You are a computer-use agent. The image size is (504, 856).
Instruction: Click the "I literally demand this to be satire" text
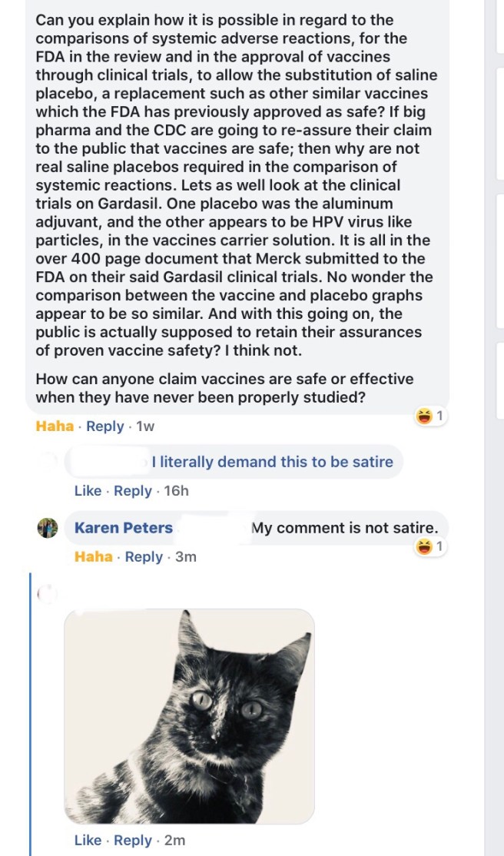pos(272,462)
